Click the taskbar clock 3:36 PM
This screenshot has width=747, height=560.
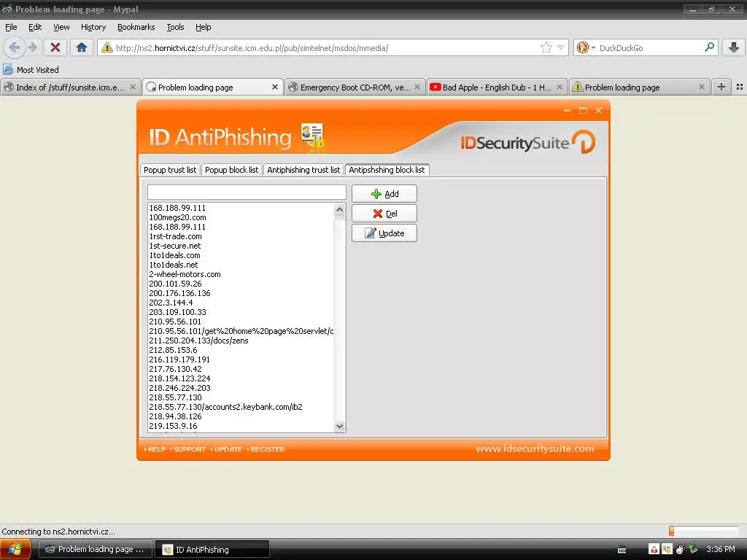(720, 549)
